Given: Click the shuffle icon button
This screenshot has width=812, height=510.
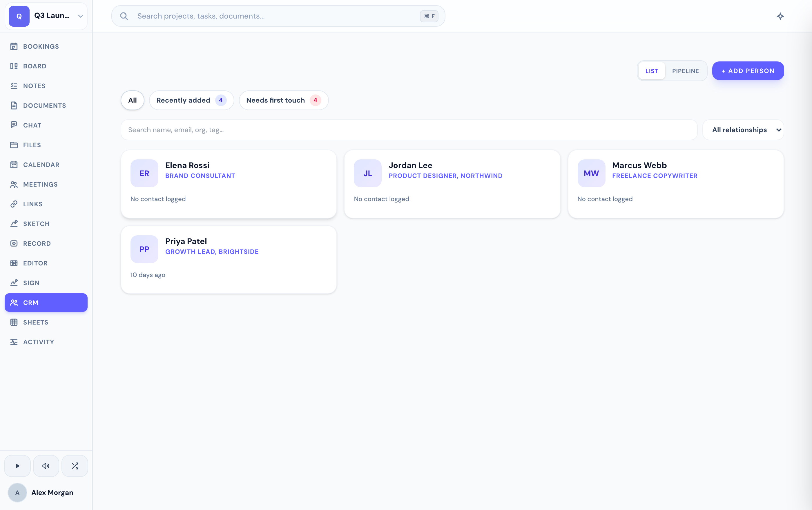Looking at the screenshot, I should click(x=75, y=466).
